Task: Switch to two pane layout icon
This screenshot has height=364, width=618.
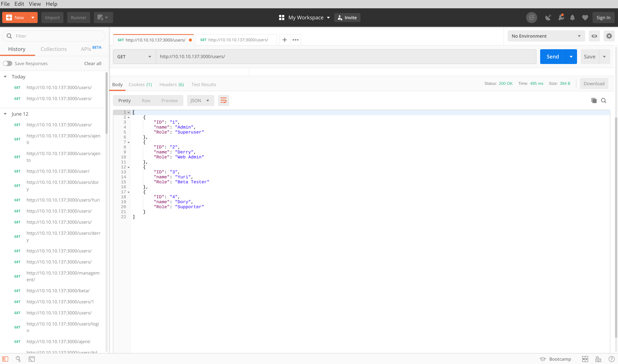Action: click(x=585, y=359)
